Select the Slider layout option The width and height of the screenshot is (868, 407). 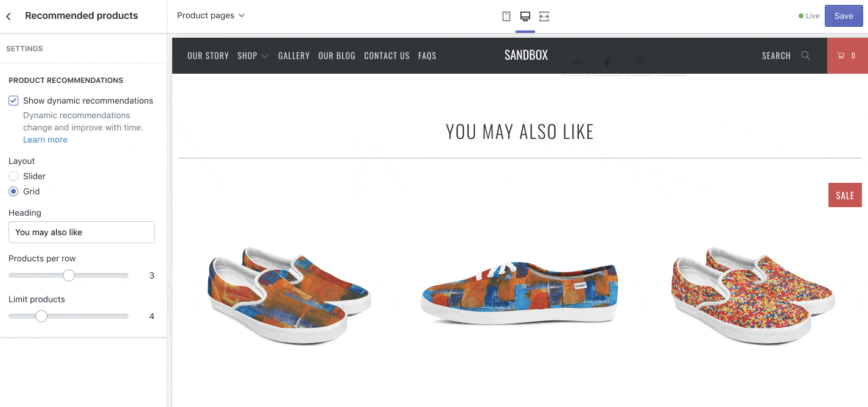tap(13, 176)
